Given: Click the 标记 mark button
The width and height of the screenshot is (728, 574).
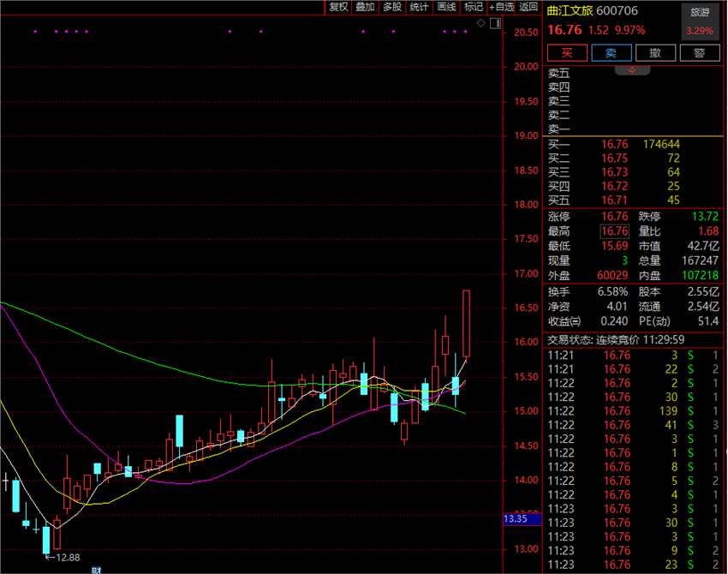Looking at the screenshot, I should click(473, 7).
